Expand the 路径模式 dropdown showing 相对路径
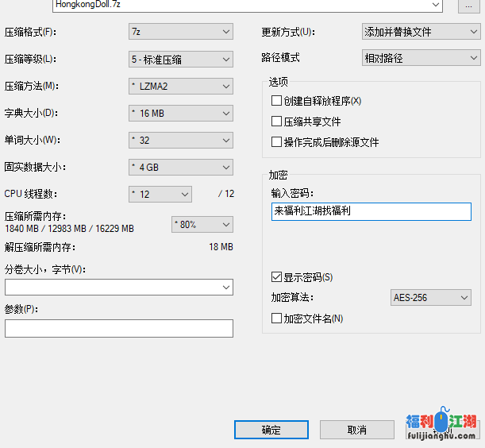 (x=421, y=59)
